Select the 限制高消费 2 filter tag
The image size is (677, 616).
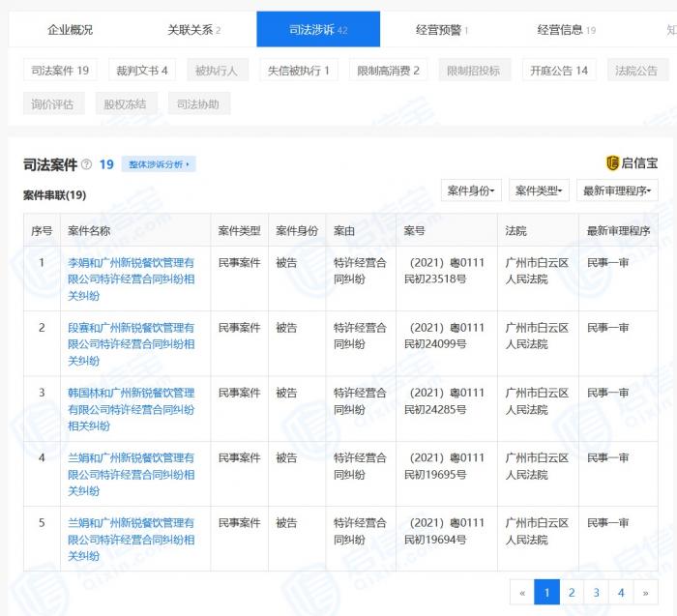point(388,71)
